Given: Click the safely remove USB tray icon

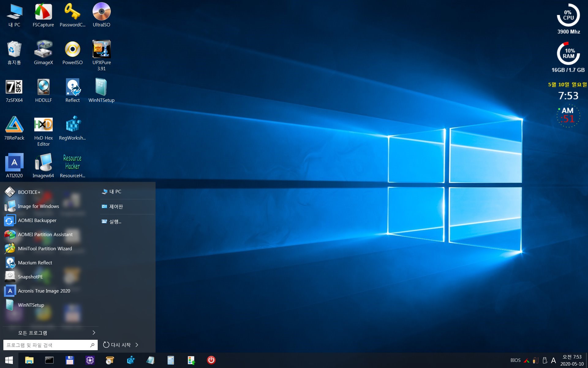Looking at the screenshot, I should [545, 360].
